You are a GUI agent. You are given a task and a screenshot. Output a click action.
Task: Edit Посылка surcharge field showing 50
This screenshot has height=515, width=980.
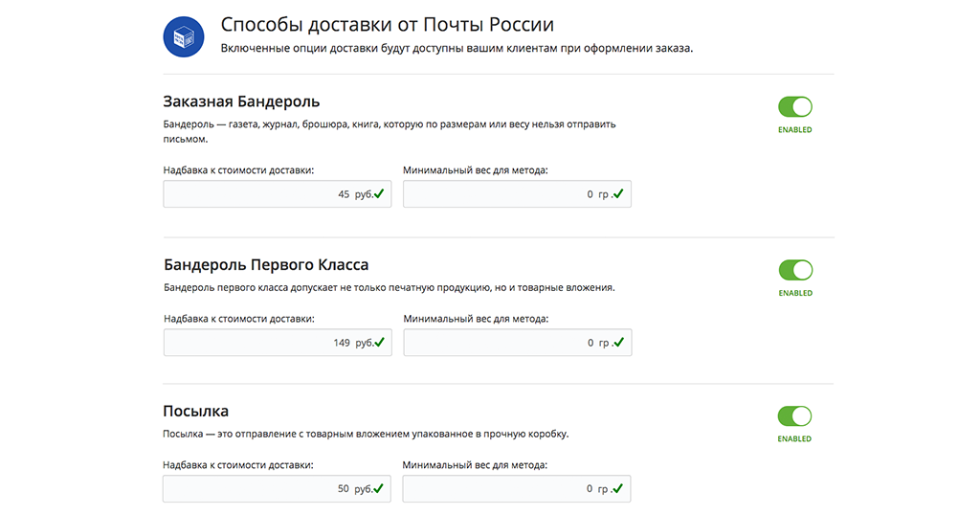tap(277, 489)
